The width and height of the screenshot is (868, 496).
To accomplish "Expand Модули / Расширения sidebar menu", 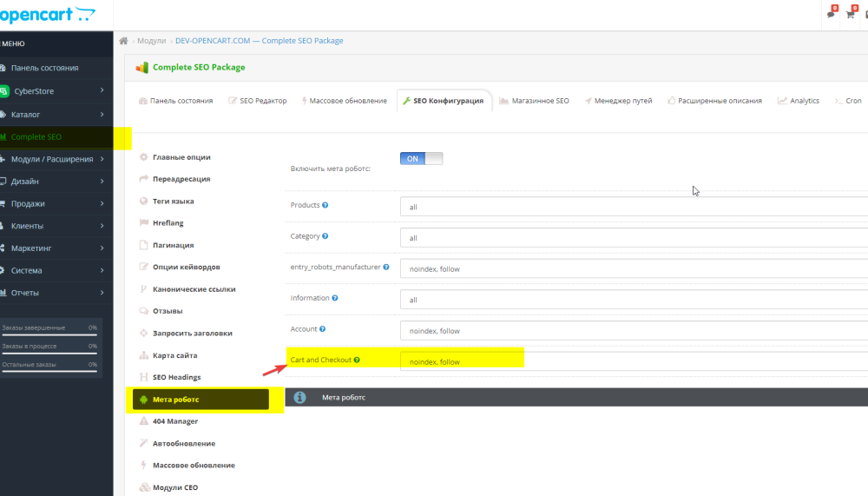I will [56, 159].
